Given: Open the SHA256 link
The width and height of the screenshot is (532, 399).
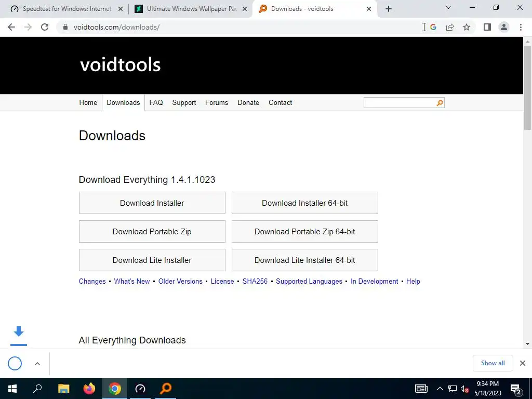Looking at the screenshot, I should click(255, 281).
